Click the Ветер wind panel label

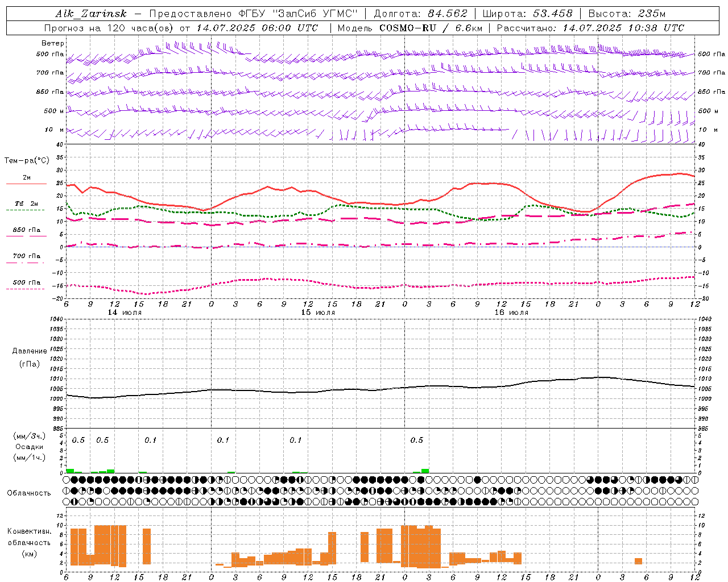point(53,43)
